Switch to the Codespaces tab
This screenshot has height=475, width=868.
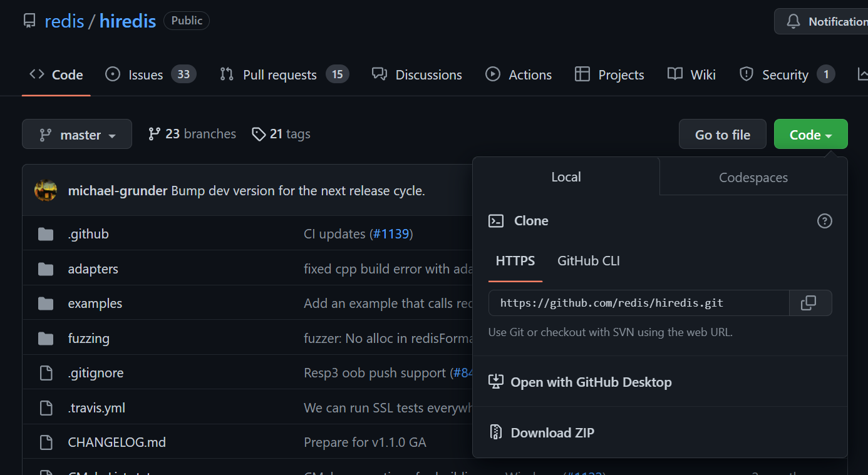click(x=753, y=178)
